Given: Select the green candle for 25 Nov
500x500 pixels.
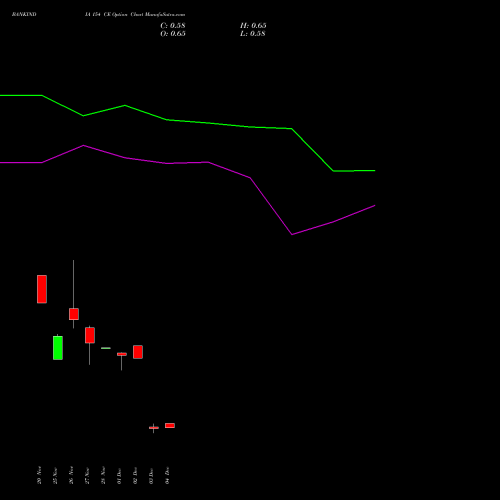Looking at the screenshot, I should 58,348.
